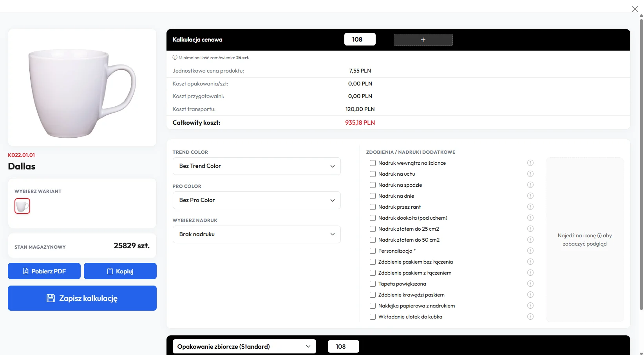Click the Kopiuj button

click(x=120, y=271)
